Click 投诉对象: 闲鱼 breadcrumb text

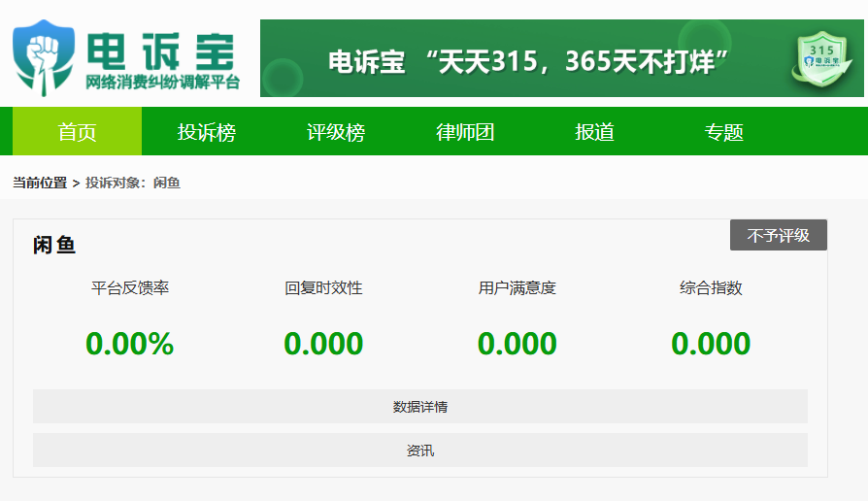click(133, 183)
